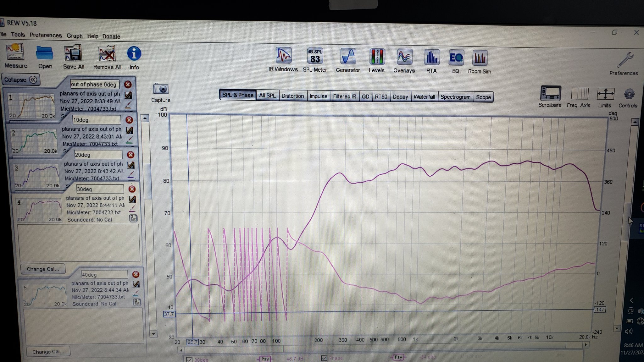Capture the graph image with camera icon
644x362 pixels.
tap(161, 89)
